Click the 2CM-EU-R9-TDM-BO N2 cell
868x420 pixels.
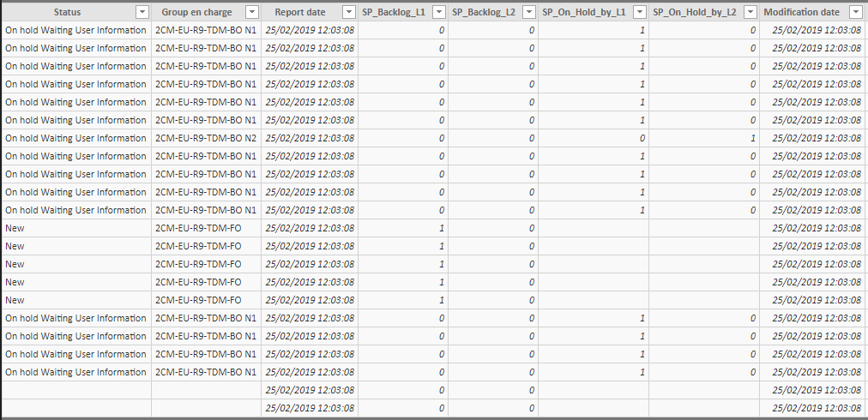coord(206,138)
